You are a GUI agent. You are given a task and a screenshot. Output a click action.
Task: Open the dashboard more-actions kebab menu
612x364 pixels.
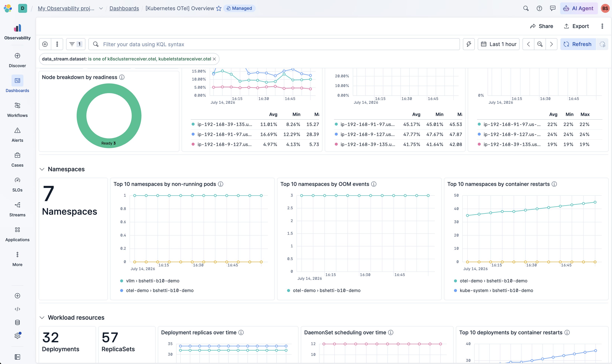602,26
